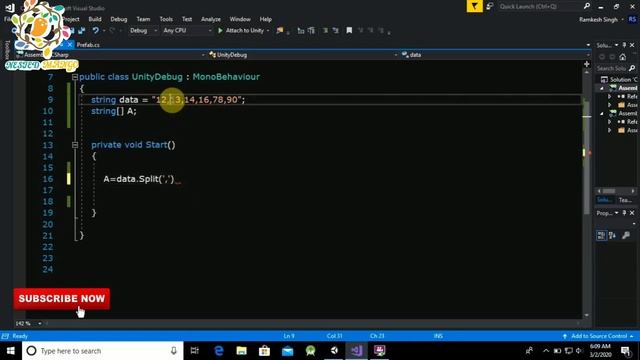
Task: Click the Quick Launch magnifier icon
Action: (587, 6)
